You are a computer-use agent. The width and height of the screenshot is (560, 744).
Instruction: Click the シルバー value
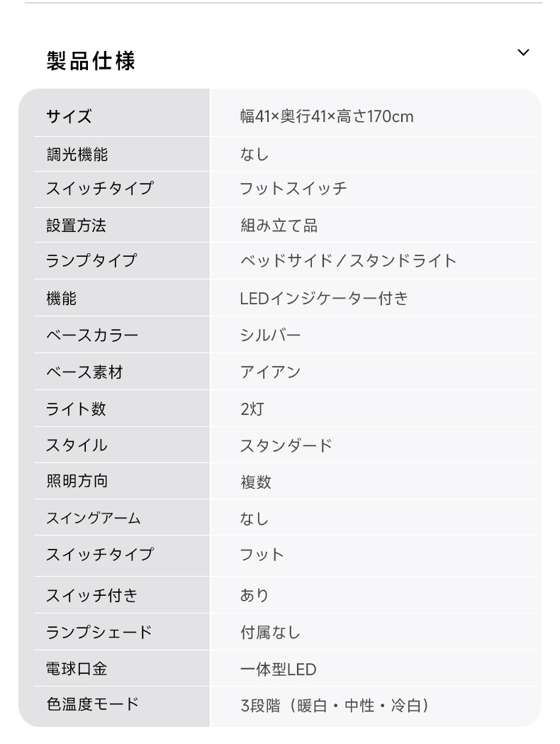(x=271, y=335)
